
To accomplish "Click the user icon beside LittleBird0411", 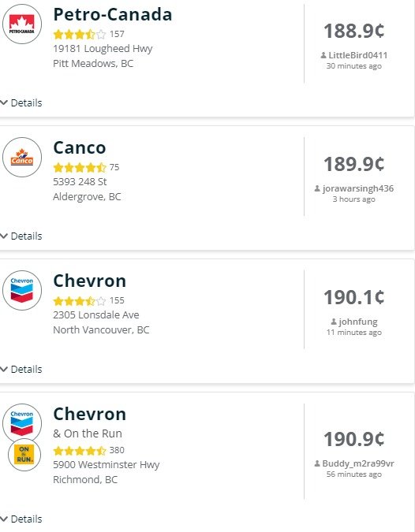I will click(x=323, y=55).
